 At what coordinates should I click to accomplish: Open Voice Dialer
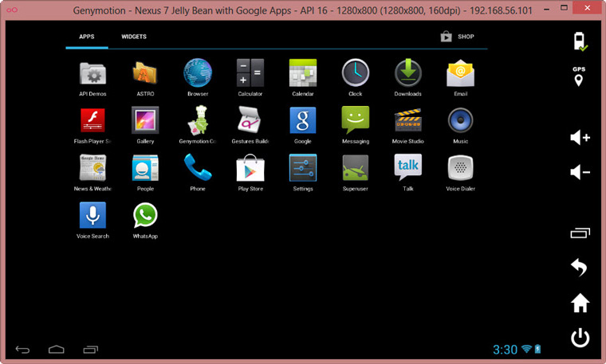pos(460,174)
